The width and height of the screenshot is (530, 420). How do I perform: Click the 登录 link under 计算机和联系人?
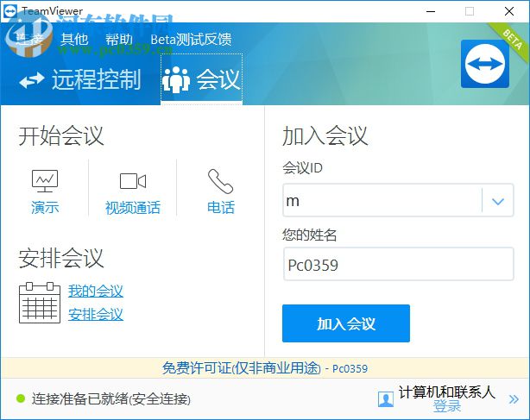coord(447,406)
